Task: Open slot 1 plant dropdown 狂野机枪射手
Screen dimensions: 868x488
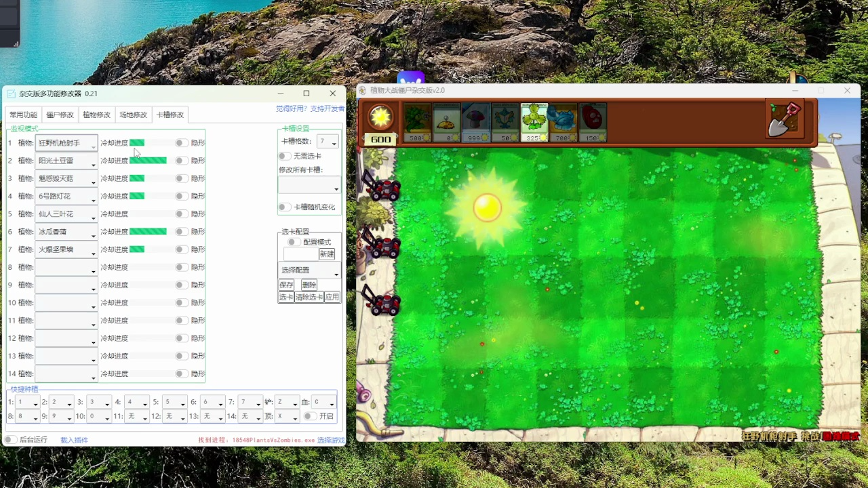Action: 66,143
